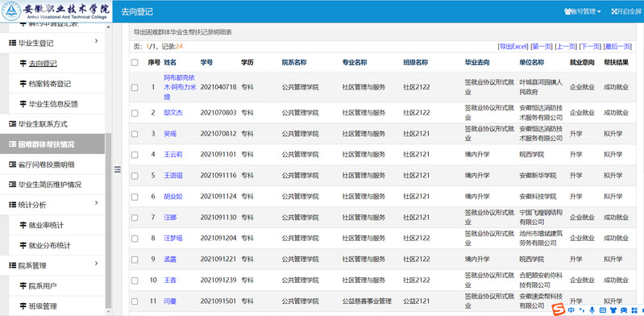Click the college logo in header
This screenshot has height=316, width=644.
tap(11, 11)
